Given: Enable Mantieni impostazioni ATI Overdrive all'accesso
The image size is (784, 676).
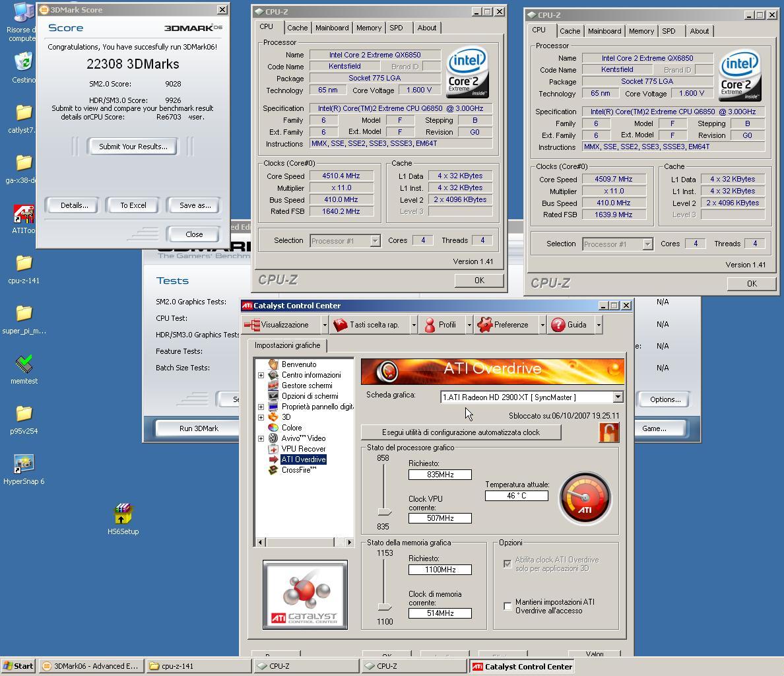Looking at the screenshot, I should 507,606.
